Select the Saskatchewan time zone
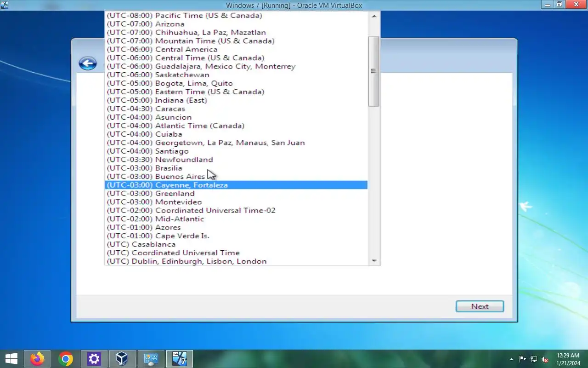The height and width of the screenshot is (368, 588). click(x=236, y=75)
